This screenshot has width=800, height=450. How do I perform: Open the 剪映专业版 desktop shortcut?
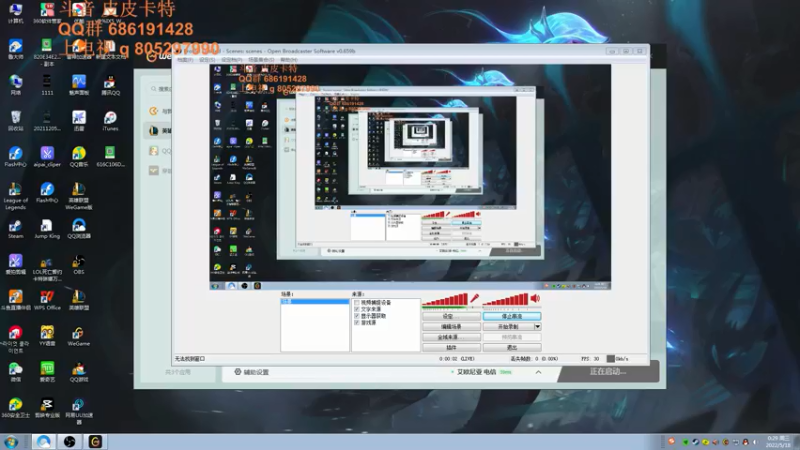click(47, 408)
